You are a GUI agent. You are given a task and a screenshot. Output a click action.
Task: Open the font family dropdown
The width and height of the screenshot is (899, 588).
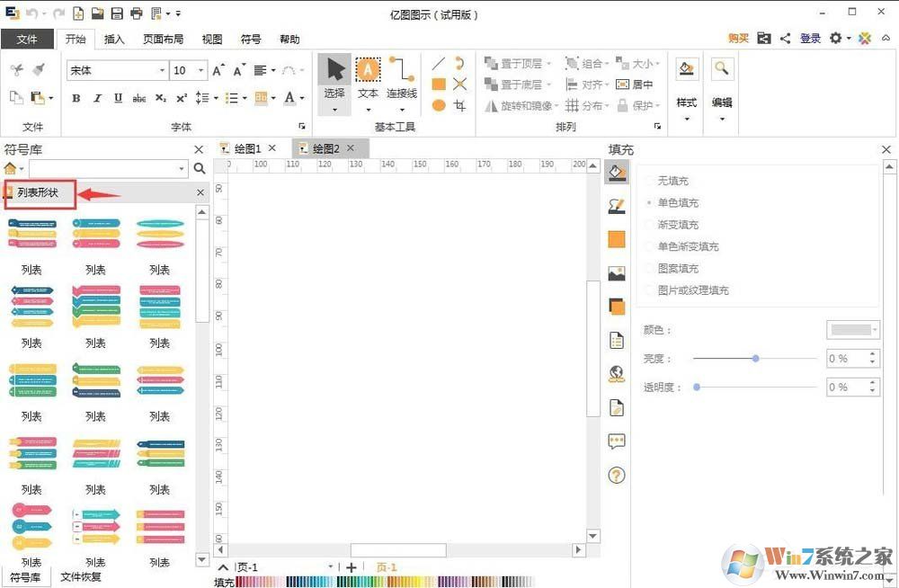[x=162, y=69]
